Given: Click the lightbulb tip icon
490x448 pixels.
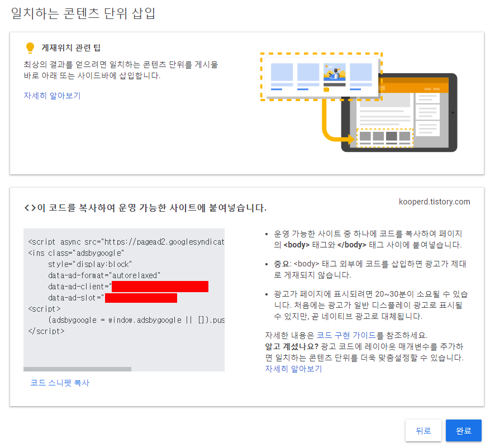Looking at the screenshot, I should pos(30,48).
